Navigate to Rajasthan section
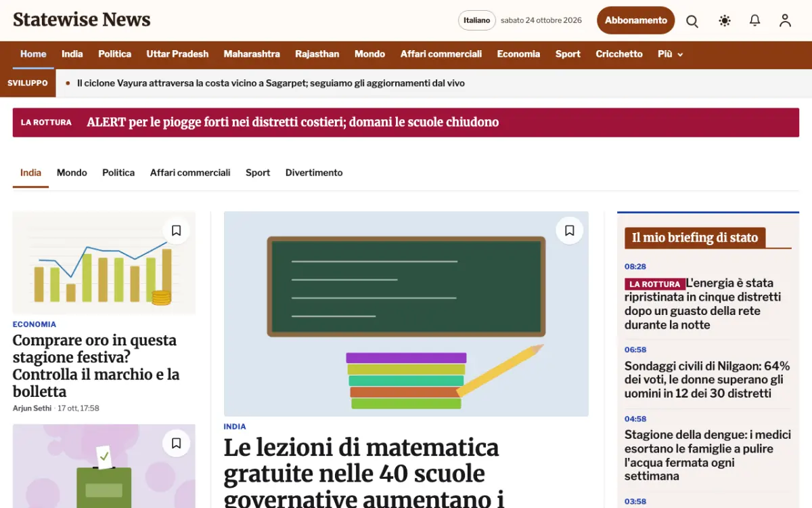Viewport: 812px width, 508px height. [x=317, y=54]
